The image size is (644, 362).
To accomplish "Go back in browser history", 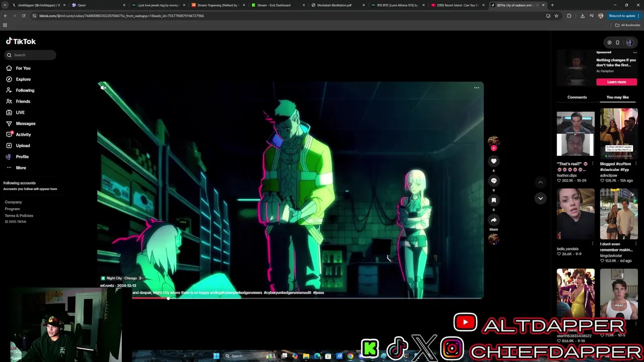I will click(6, 16).
